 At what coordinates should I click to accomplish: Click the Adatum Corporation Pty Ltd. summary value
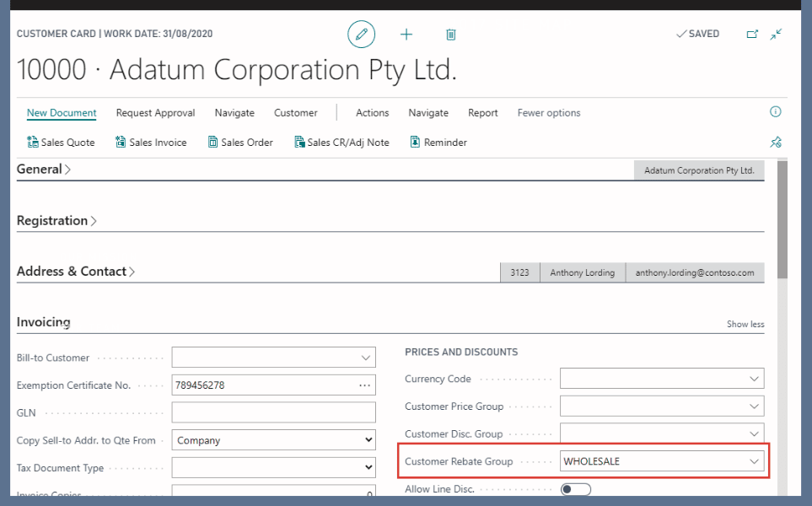click(699, 170)
